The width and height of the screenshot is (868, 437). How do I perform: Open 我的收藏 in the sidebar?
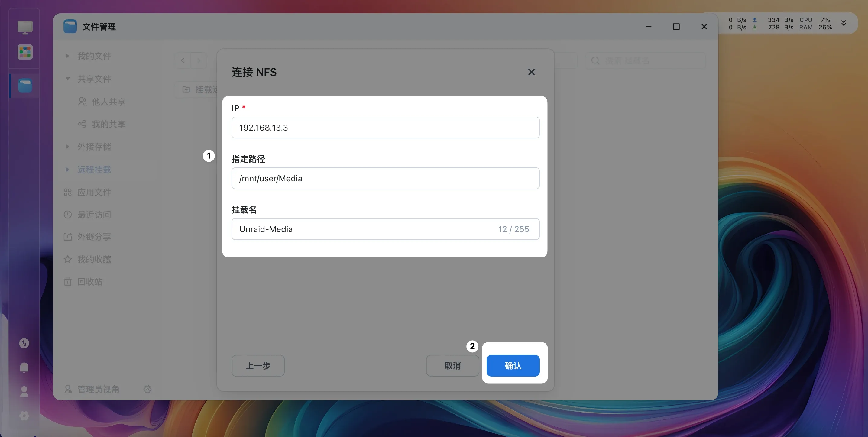pos(94,259)
